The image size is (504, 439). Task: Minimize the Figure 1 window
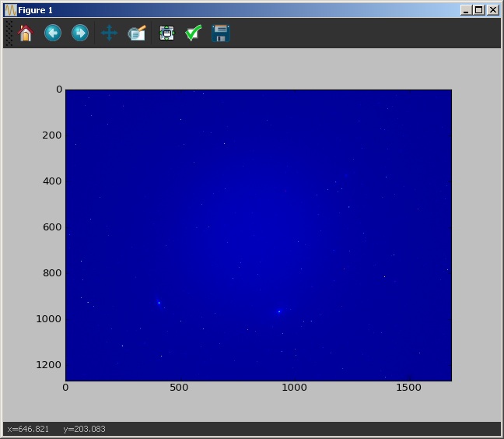click(466, 10)
